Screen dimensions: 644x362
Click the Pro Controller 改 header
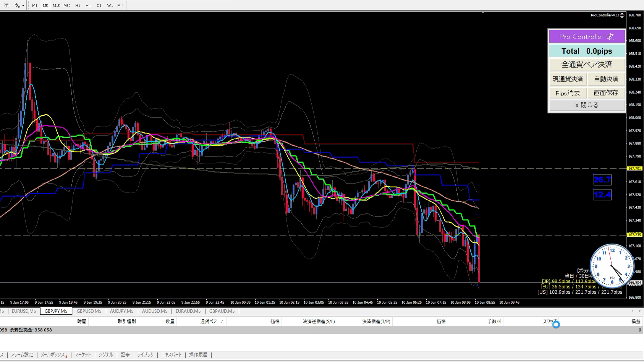tap(587, 37)
